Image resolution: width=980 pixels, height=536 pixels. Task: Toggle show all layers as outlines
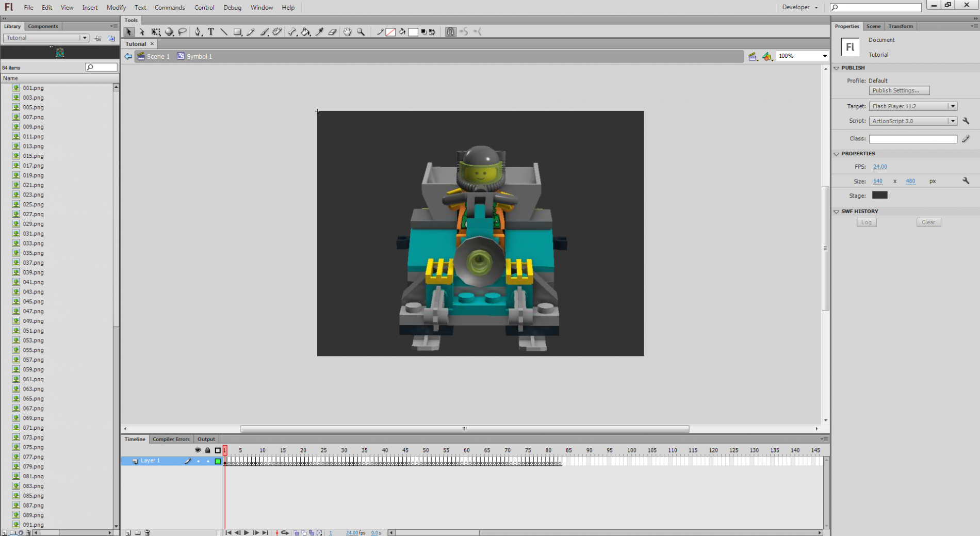tap(218, 450)
